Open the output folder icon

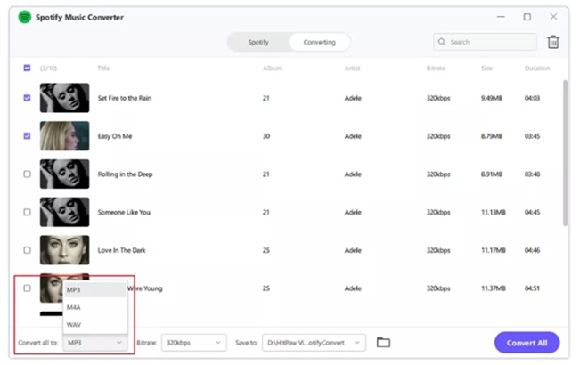point(383,342)
